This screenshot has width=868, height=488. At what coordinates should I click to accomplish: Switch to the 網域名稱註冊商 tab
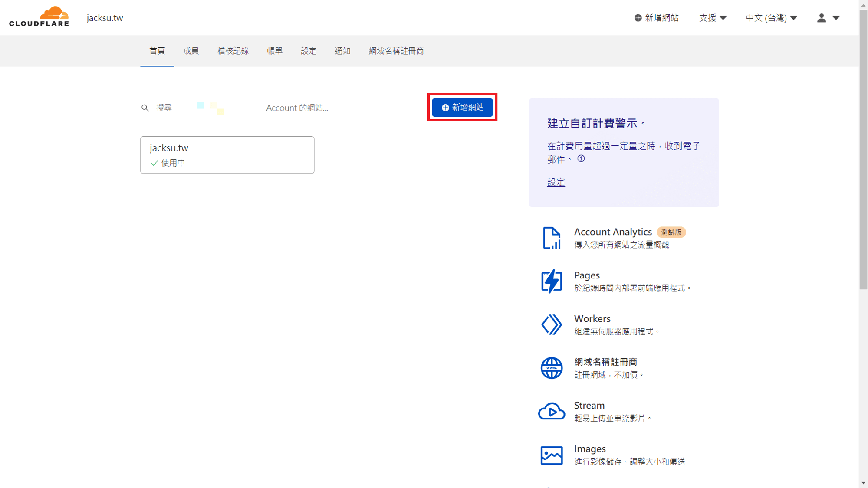pos(396,51)
